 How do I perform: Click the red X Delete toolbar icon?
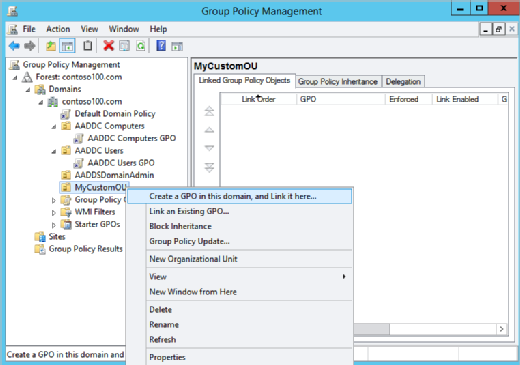[108, 46]
